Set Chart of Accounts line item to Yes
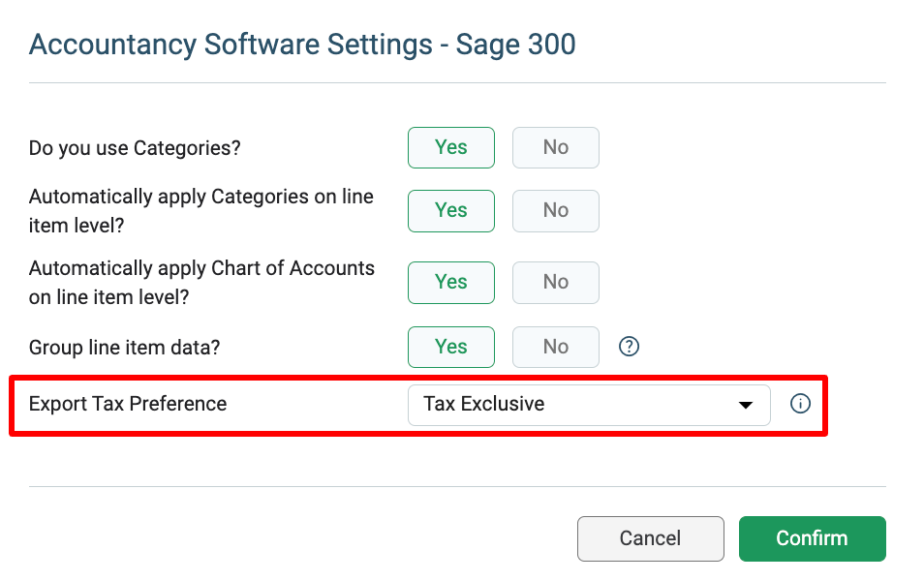Screen dimensions: 924x581 tap(450, 282)
